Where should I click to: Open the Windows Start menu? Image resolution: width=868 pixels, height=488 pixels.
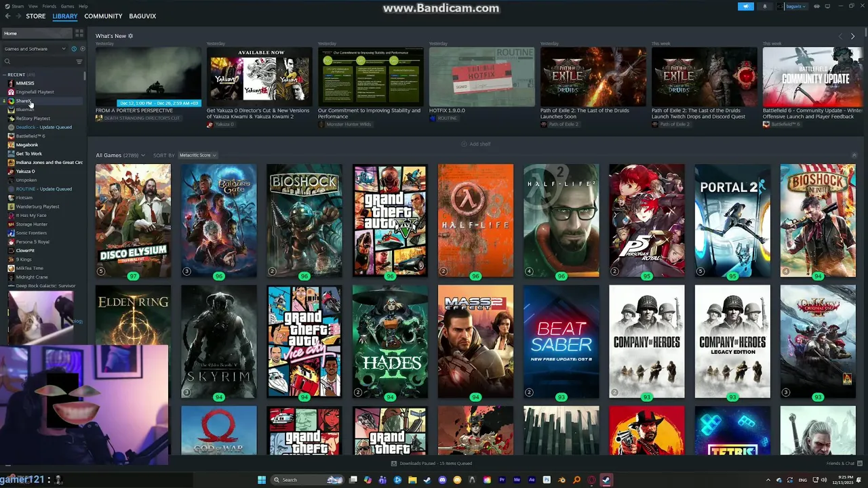[x=262, y=480]
